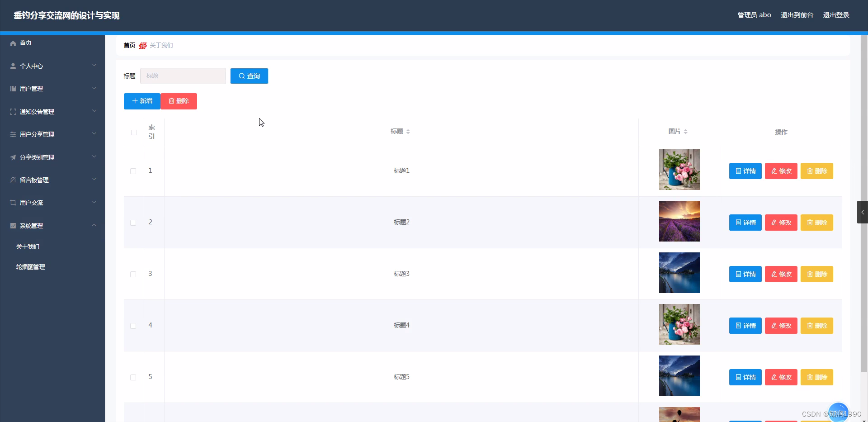Expand the 用户交流 sidebar menu

[x=52, y=202]
